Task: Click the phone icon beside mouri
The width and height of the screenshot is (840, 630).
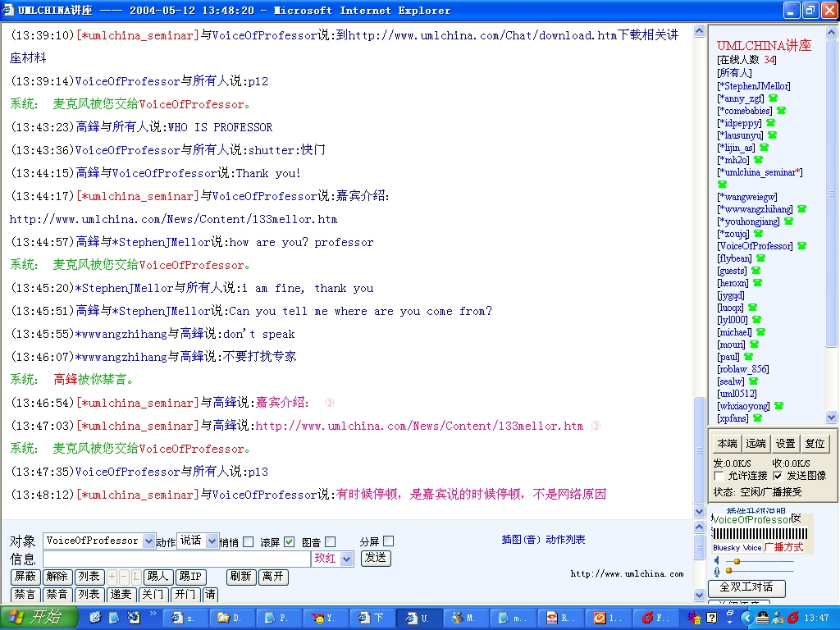Action: (x=755, y=345)
